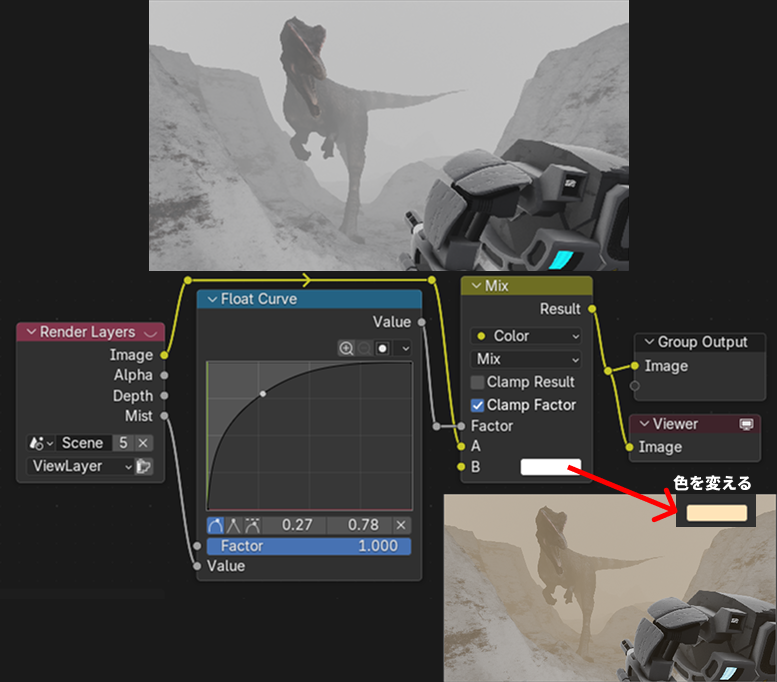Viewport: 777px width, 682px height.
Task: Set curve handle type to Auto
Action: coord(216,525)
